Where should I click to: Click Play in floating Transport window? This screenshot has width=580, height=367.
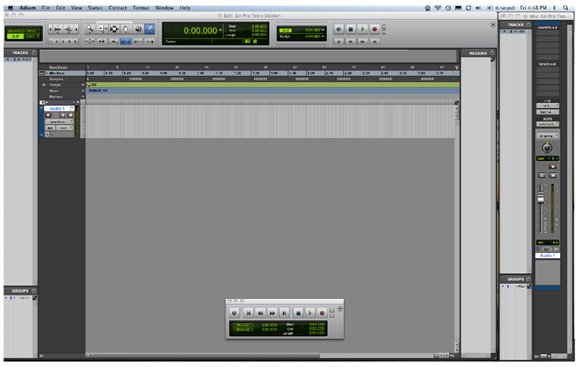pos(310,313)
